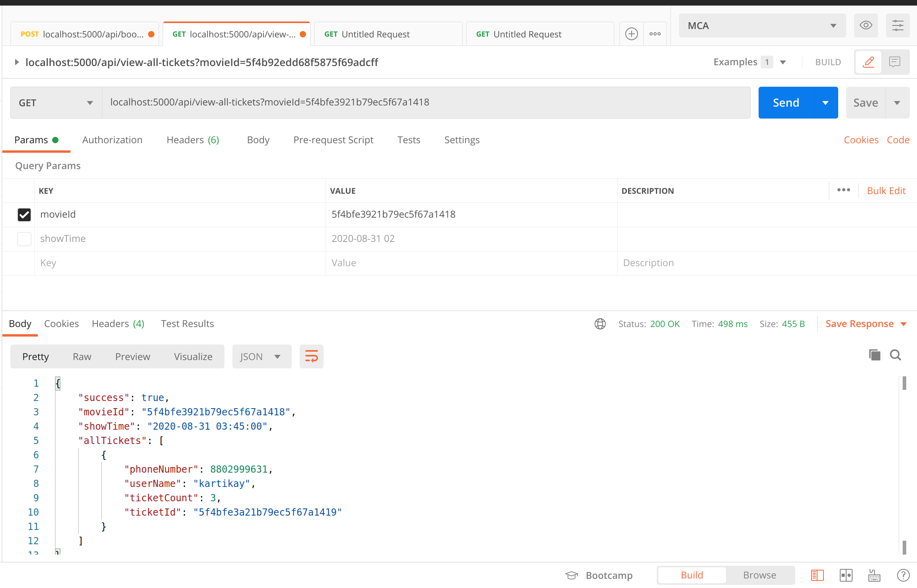Expand the Send button dropdown arrow
Screen dimensions: 917x588
coord(823,102)
